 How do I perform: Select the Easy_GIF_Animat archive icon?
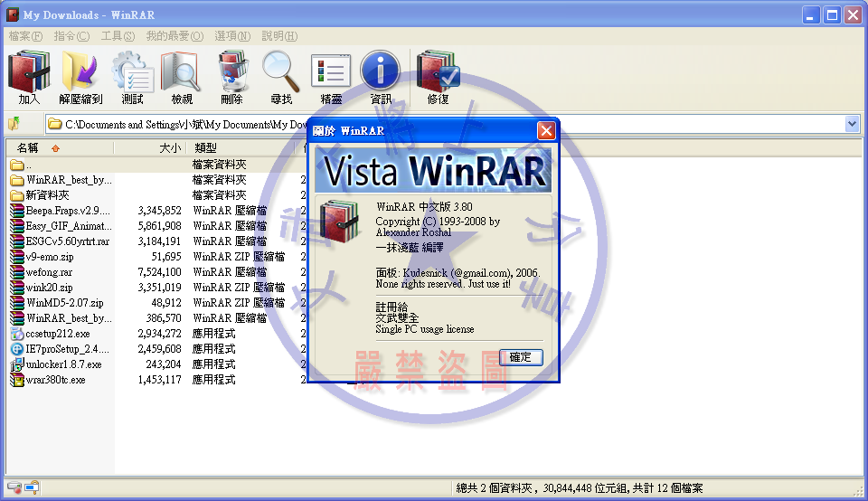(x=17, y=226)
